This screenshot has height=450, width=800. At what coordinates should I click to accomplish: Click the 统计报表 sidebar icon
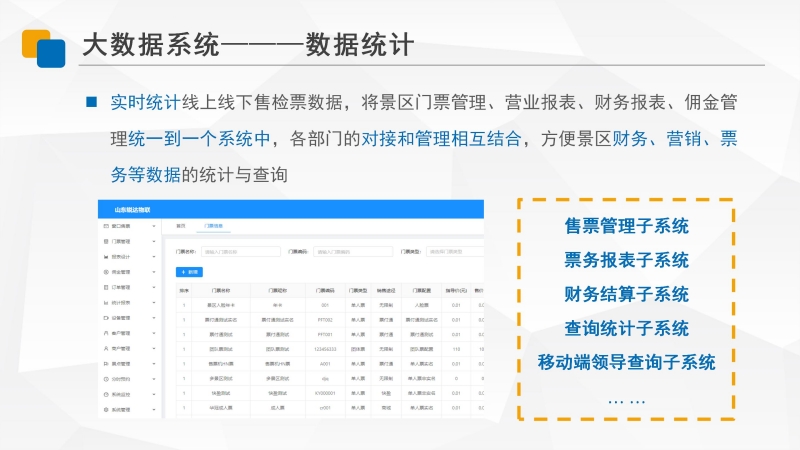click(x=106, y=303)
